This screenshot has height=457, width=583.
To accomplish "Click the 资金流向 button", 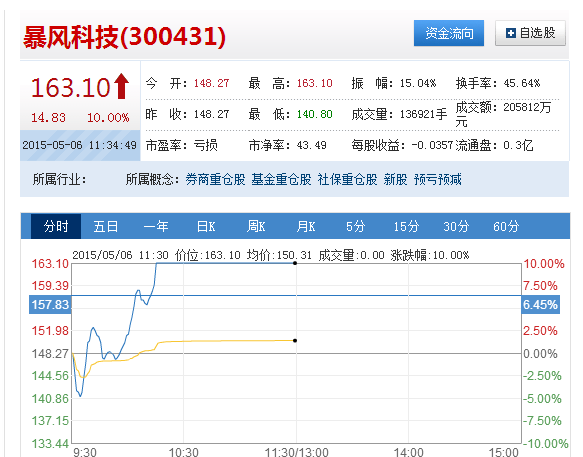I will 449,33.
